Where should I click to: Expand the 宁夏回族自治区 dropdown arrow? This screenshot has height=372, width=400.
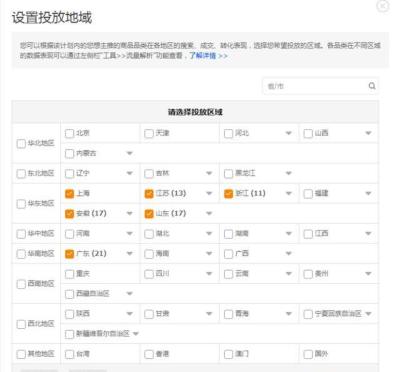tap(368, 314)
